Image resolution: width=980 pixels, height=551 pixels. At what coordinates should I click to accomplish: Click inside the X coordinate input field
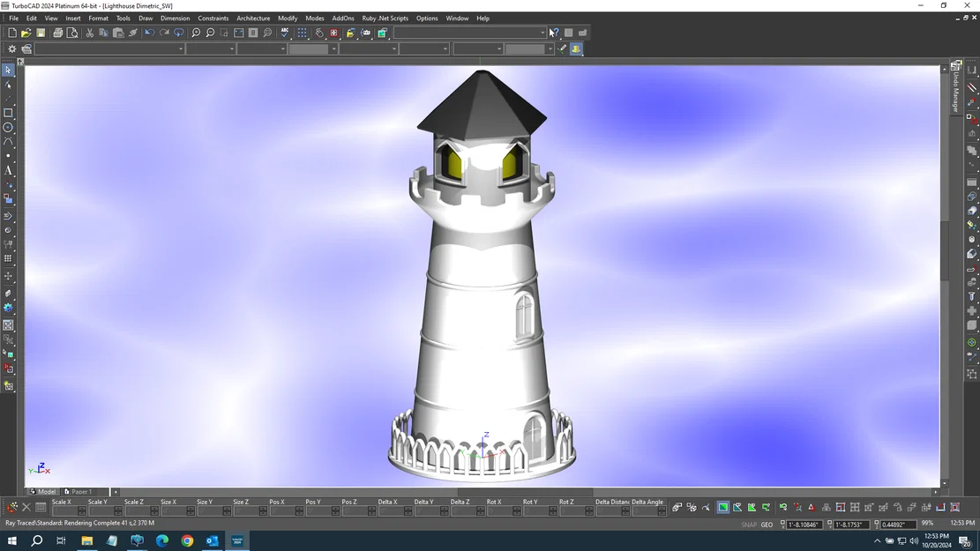coord(806,524)
